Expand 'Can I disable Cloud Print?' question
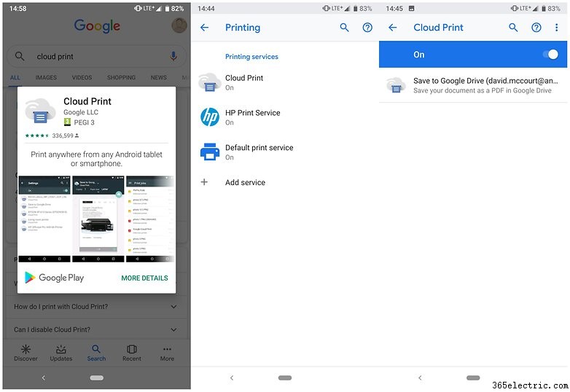Screen dimensions: 570x392 tap(96, 329)
